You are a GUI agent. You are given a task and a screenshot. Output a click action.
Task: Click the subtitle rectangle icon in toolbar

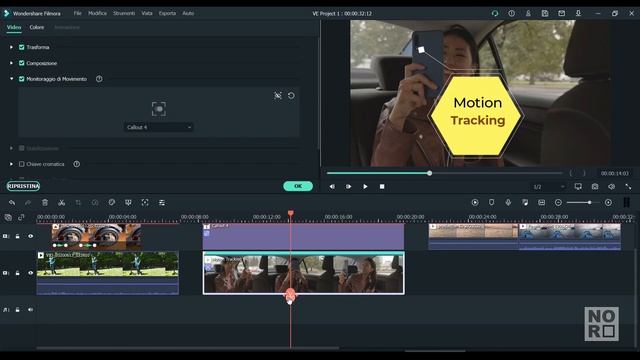click(x=542, y=202)
